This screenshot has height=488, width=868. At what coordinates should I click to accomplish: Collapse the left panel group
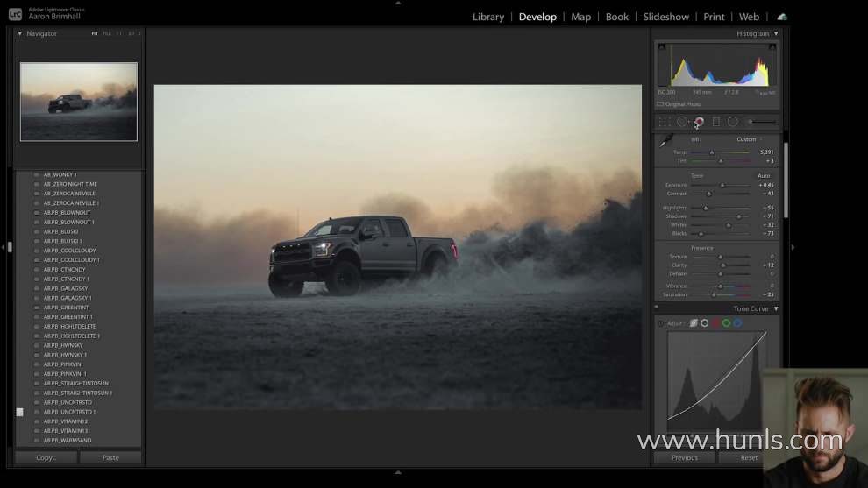tap(4, 247)
